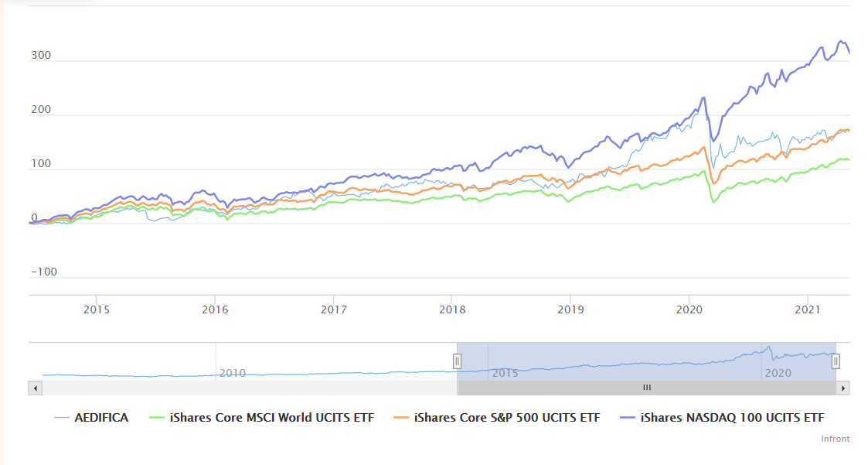The width and height of the screenshot is (868, 465).
Task: Click the 2018 label on x-axis
Action: 452,309
